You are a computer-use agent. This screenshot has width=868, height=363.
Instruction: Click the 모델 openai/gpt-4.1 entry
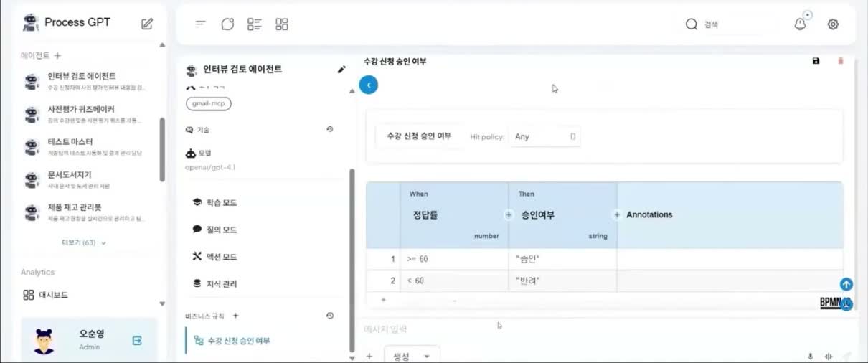click(x=211, y=160)
